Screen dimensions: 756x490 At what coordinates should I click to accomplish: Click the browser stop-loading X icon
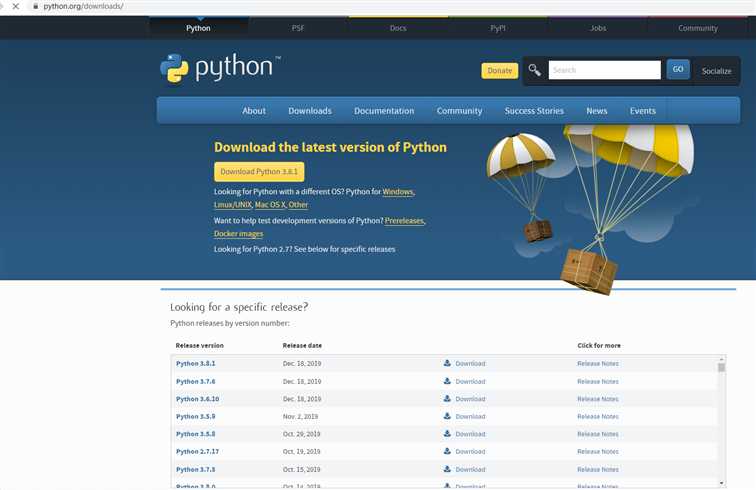coord(15,6)
